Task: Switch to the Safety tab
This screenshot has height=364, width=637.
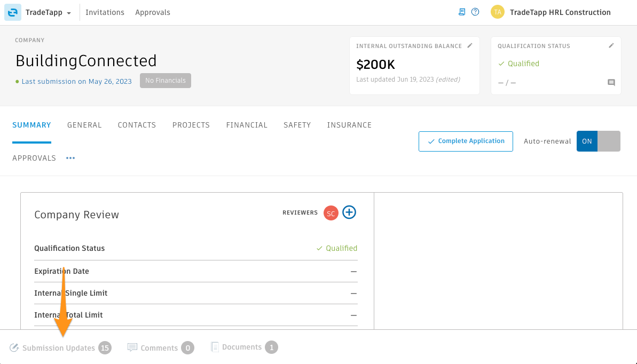Action: pos(297,125)
